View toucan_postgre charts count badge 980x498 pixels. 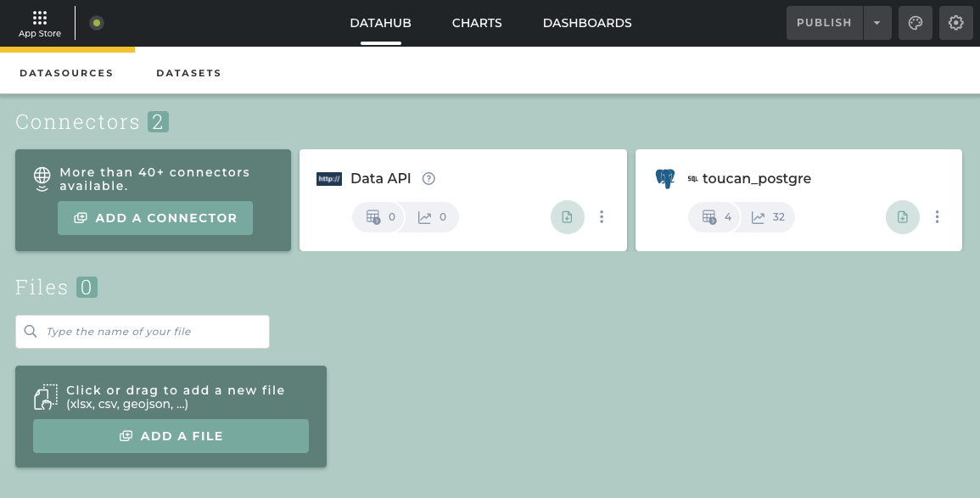(769, 217)
